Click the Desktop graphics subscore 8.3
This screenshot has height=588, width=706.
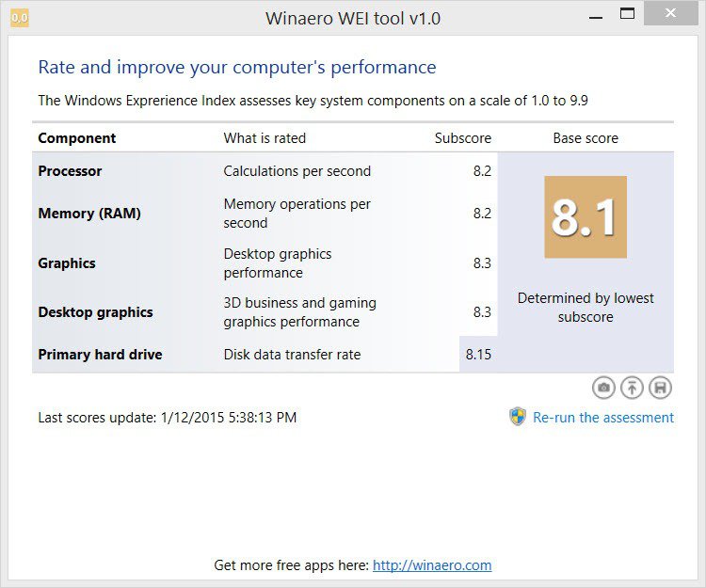(482, 312)
